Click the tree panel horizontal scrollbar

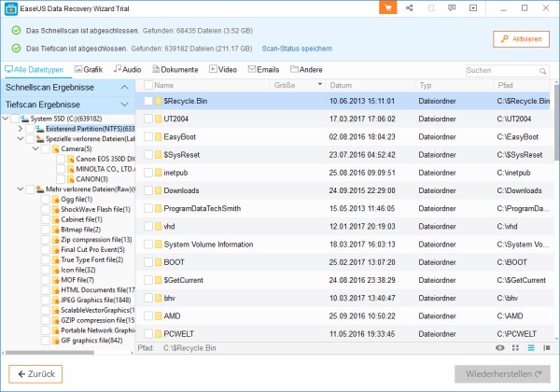50,353
